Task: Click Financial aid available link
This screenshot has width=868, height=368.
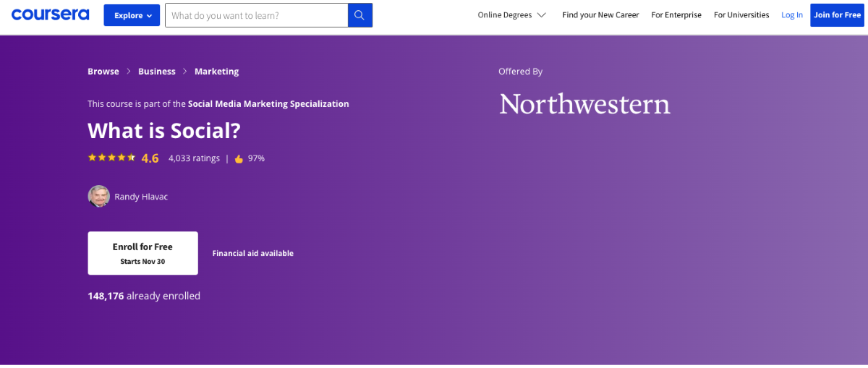Action: [252, 254]
